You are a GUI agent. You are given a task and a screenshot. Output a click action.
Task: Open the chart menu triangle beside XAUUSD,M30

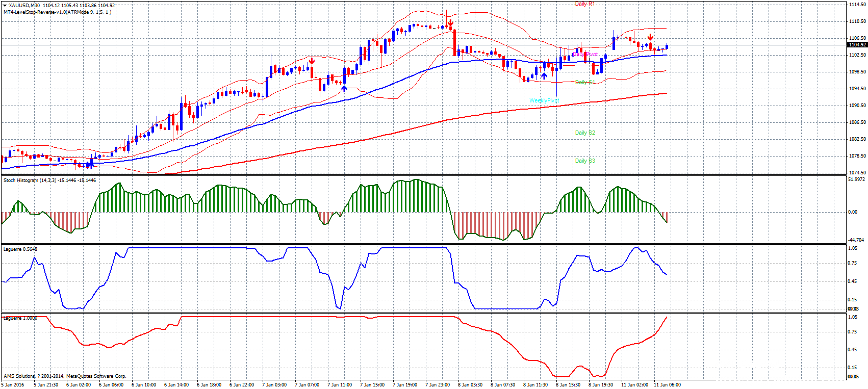pyautogui.click(x=5, y=6)
